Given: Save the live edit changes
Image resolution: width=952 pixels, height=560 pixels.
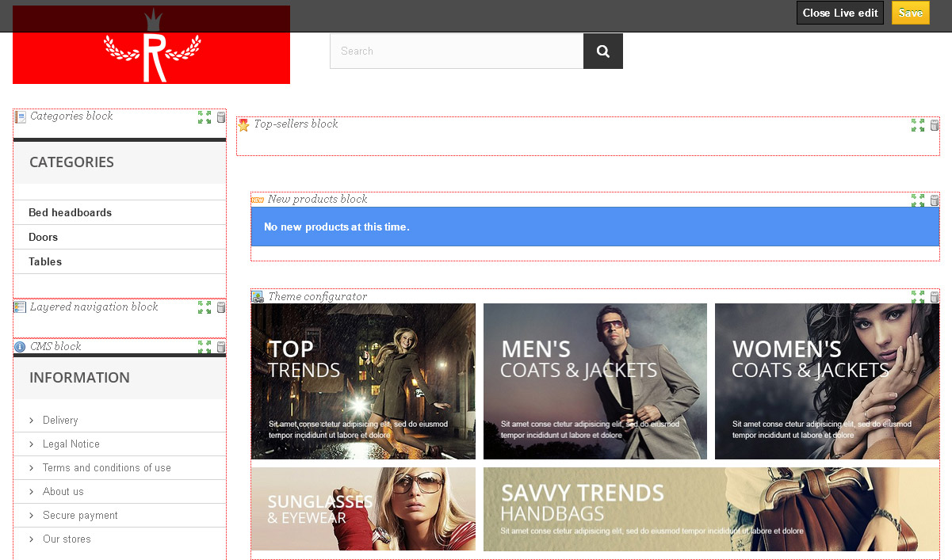Looking at the screenshot, I should pyautogui.click(x=911, y=13).
